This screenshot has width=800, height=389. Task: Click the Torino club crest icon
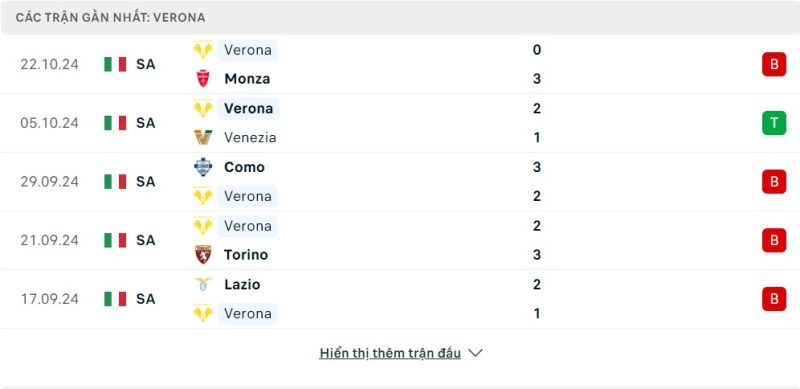(x=203, y=254)
